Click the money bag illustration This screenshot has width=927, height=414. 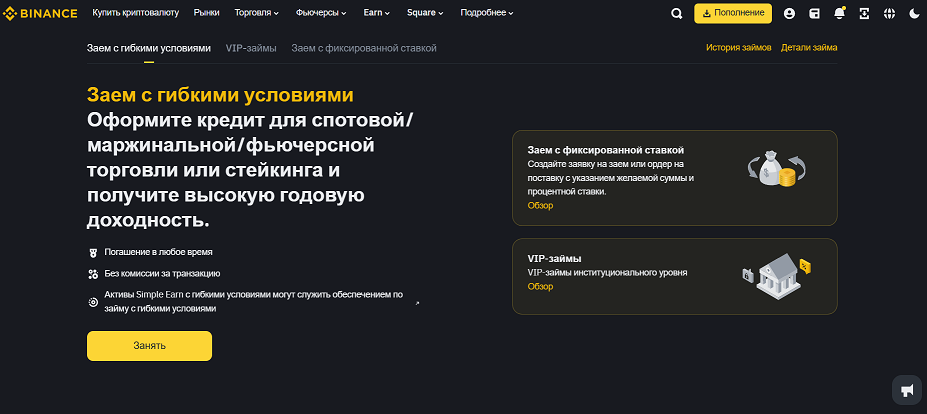[776, 170]
